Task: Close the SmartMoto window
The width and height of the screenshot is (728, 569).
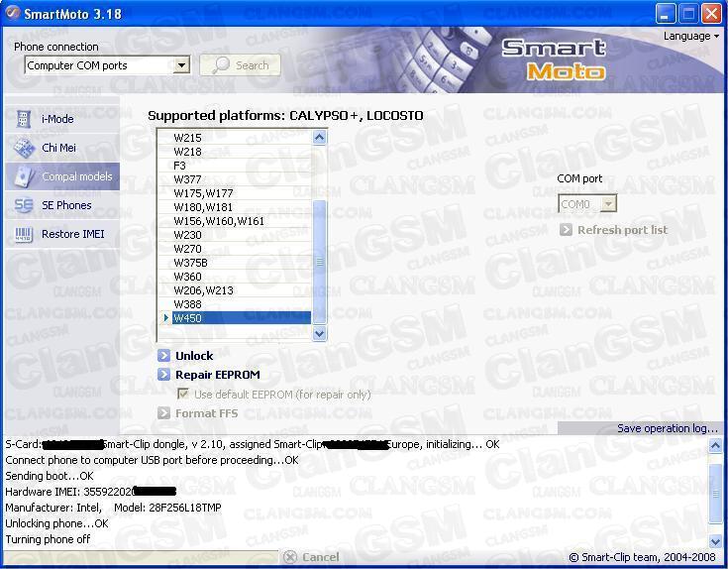Action: 711,14
